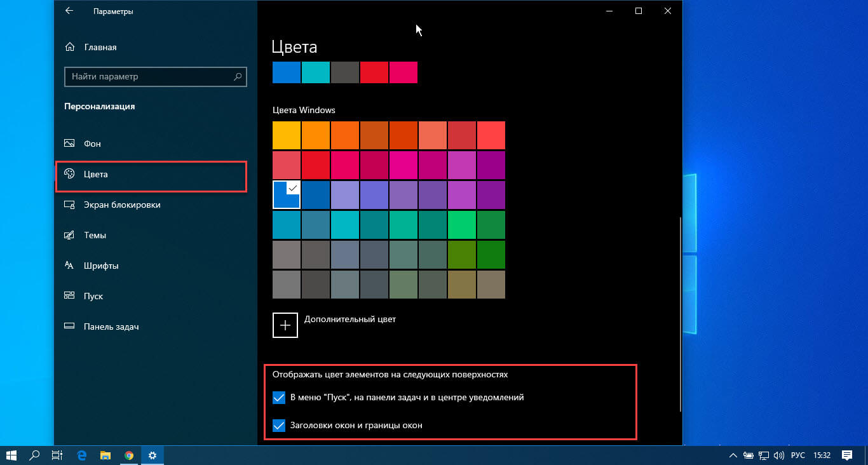Viewport: 868px width, 465px height.
Task: Open Microsoft Edge from the taskbar
Action: pyautogui.click(x=81, y=455)
